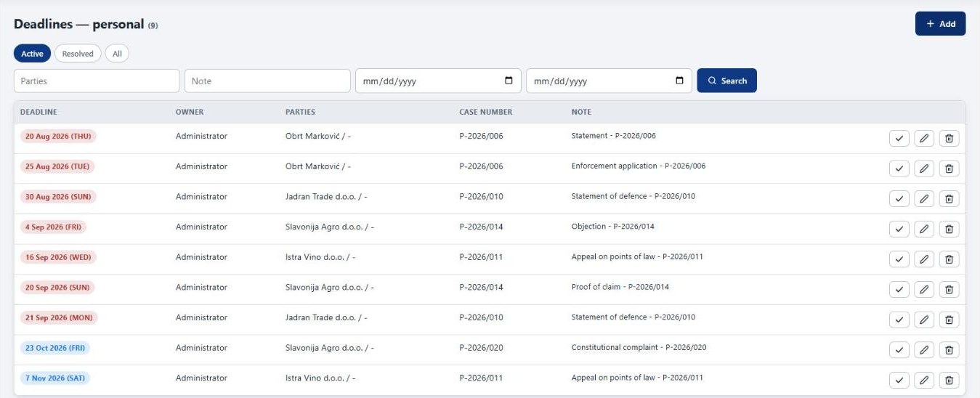Edit the Proof of claim deadline
Image resolution: width=980 pixels, height=398 pixels.
[924, 289]
